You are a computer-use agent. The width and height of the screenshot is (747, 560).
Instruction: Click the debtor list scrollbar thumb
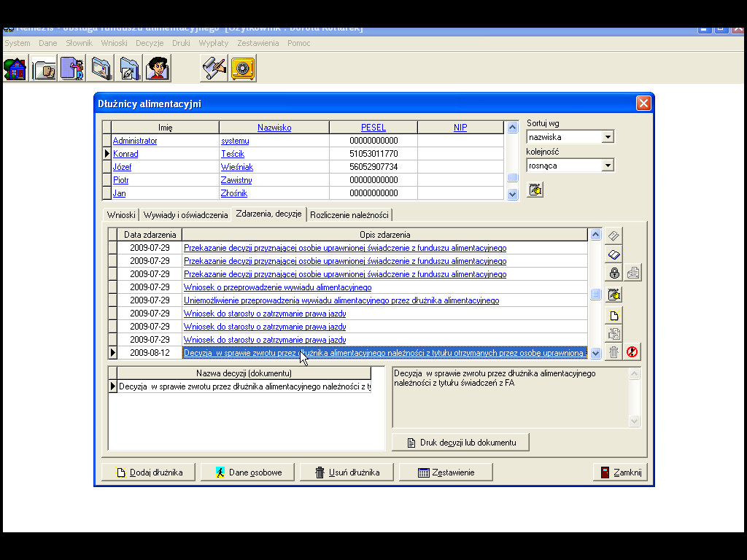513,178
